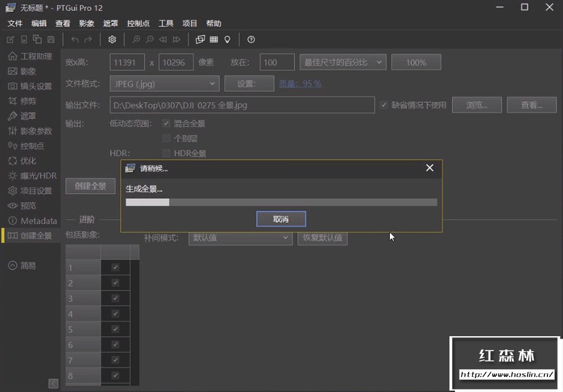Click the 设置: settings button

[x=249, y=83]
